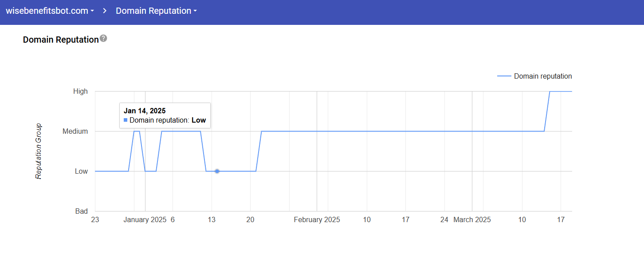Screen dimensions: 644x267
Task: Click the 24 date label on x-axis
Action: [444, 220]
